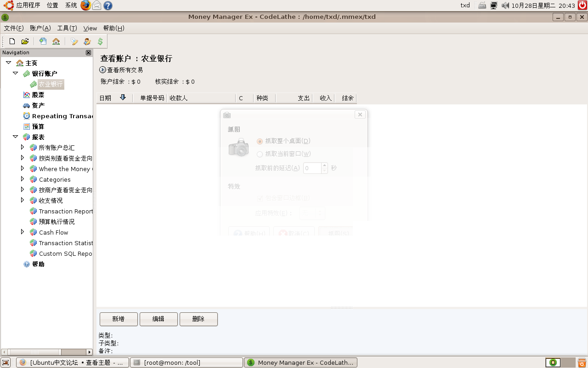Add a new account using the toolbar icon

43,41
